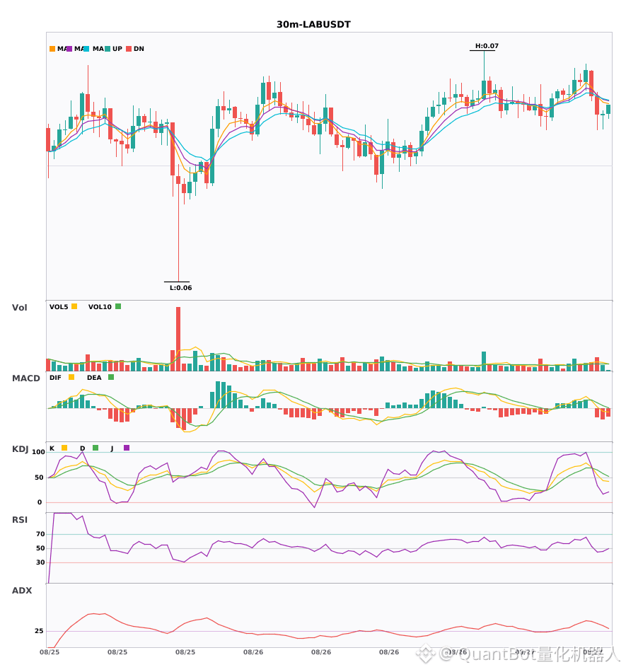
Task: Select the L:0.06 low price marker
Action: (x=181, y=288)
